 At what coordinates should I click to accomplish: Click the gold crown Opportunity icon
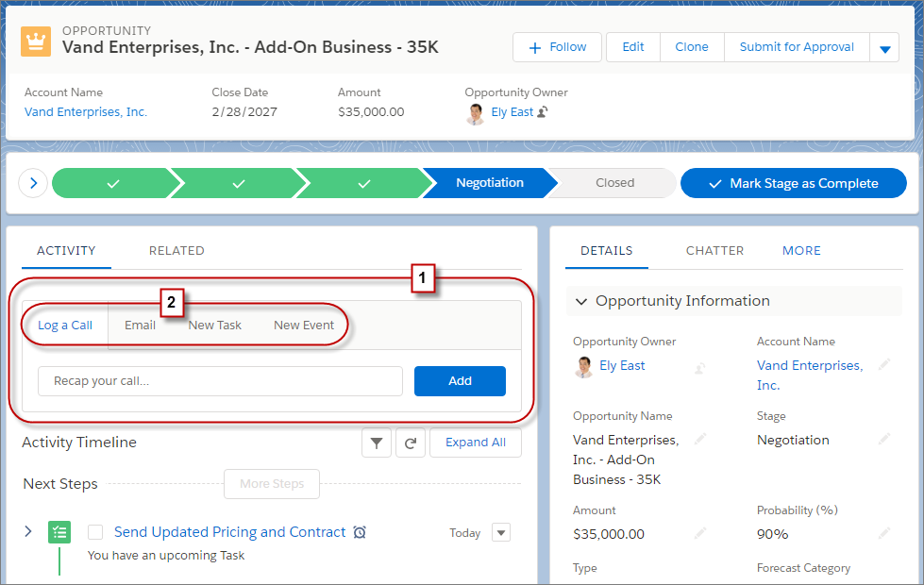click(36, 41)
